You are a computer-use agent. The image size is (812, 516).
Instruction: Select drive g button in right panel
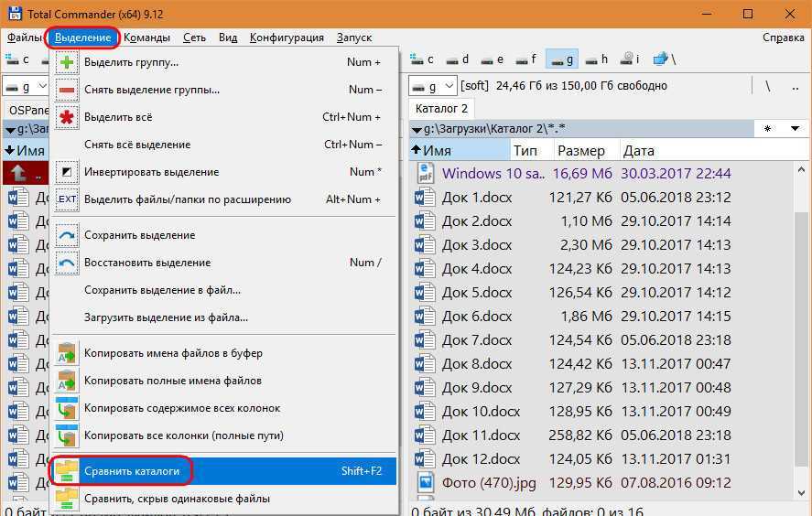tap(559, 59)
